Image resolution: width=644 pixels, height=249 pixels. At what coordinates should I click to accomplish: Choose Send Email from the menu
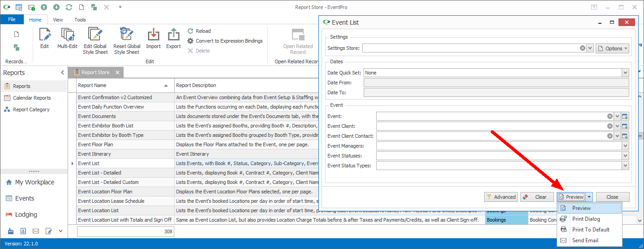pos(589,240)
